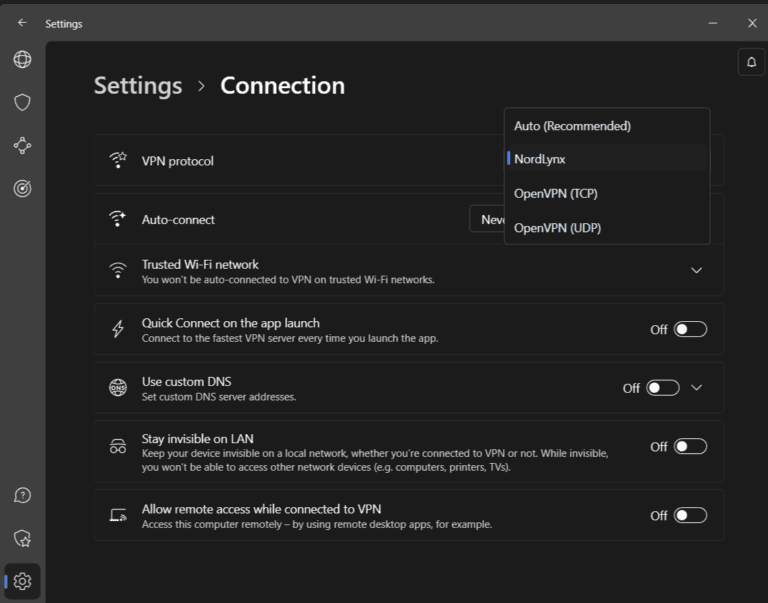This screenshot has width=768, height=603.
Task: Open the radar target icon in sidebar
Action: [22, 187]
